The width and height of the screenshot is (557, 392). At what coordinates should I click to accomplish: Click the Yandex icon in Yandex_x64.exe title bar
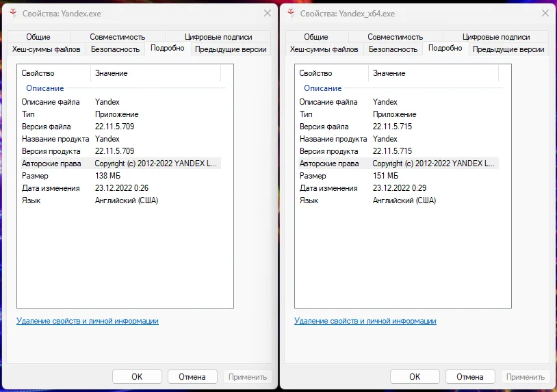point(291,13)
